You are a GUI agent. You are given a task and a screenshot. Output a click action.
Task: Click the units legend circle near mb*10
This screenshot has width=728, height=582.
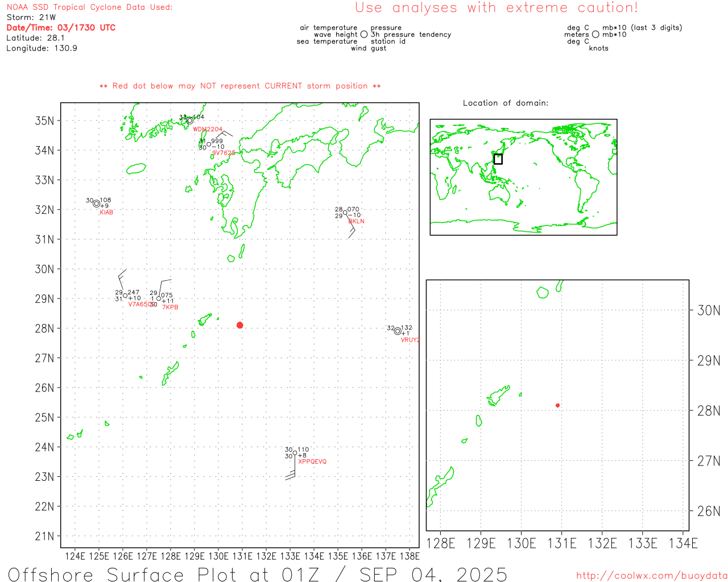[595, 34]
